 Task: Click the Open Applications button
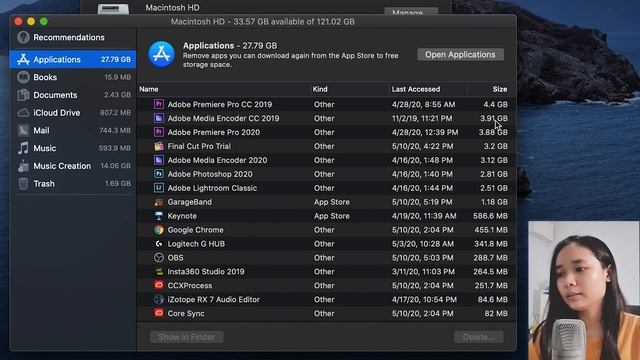coord(460,54)
